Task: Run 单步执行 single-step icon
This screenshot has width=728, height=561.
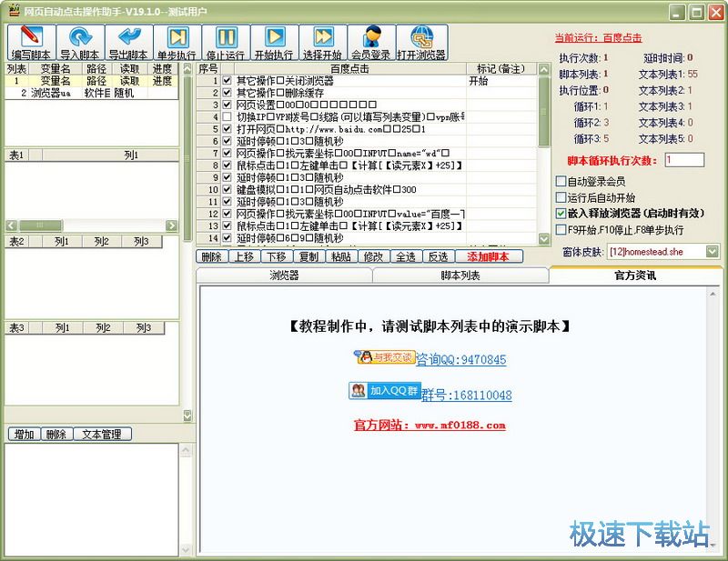Action: 176,43
